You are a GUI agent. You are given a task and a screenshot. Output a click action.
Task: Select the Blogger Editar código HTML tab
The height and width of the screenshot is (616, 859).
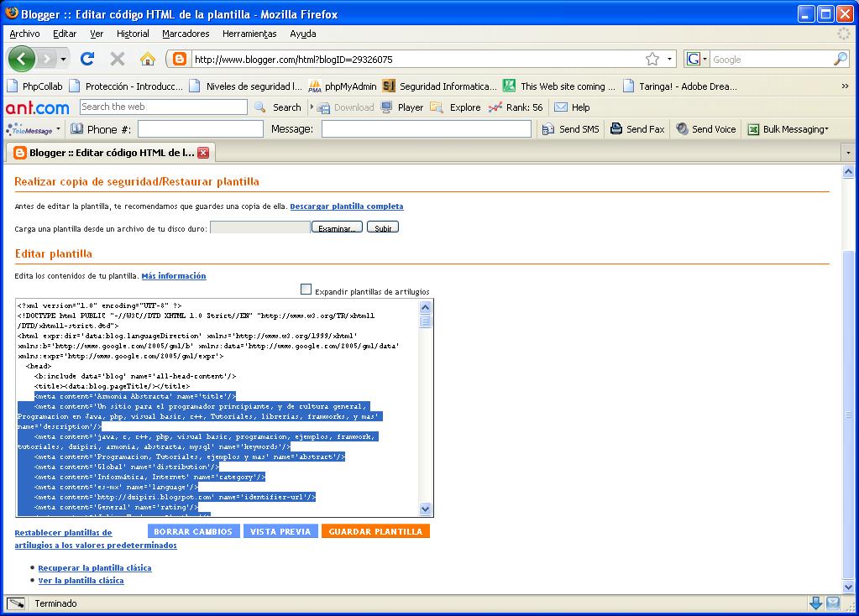tap(111, 153)
